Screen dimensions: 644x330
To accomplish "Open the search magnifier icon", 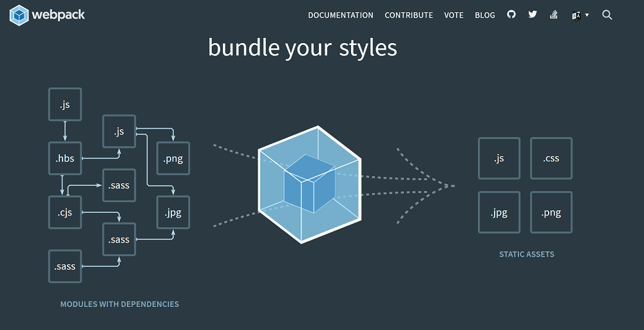I will click(607, 15).
